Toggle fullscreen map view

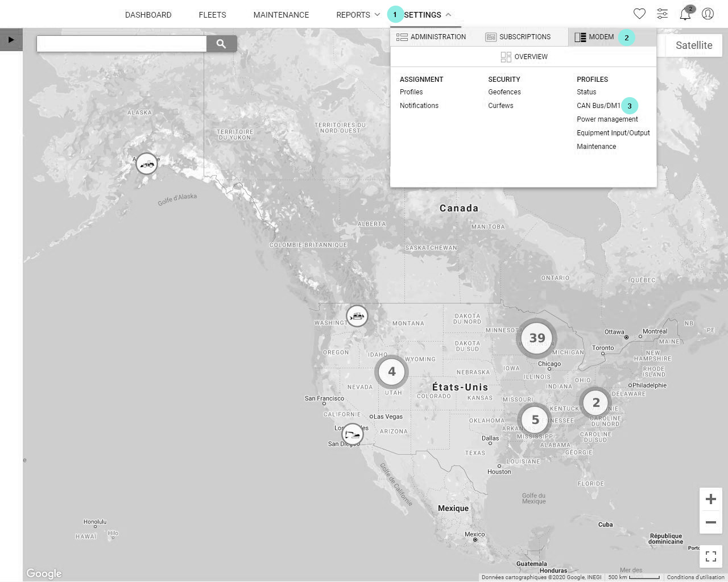tap(711, 556)
